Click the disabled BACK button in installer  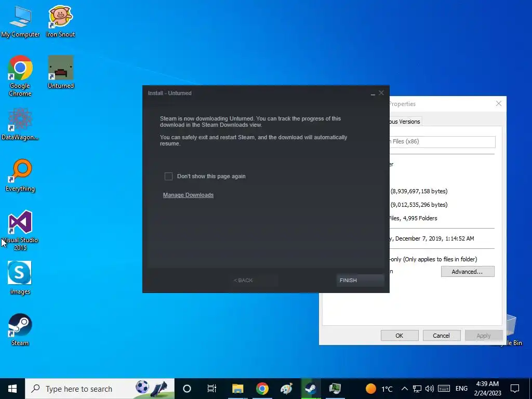click(x=254, y=280)
